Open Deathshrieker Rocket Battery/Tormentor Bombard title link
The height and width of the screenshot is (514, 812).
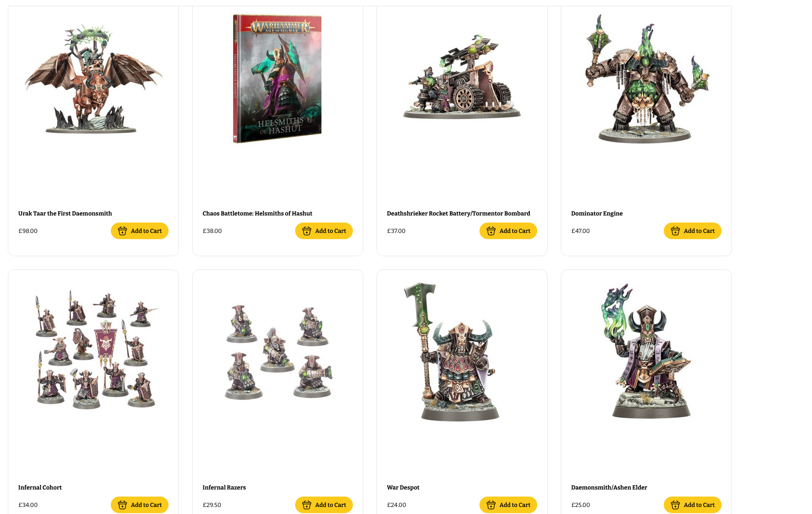[x=458, y=213]
